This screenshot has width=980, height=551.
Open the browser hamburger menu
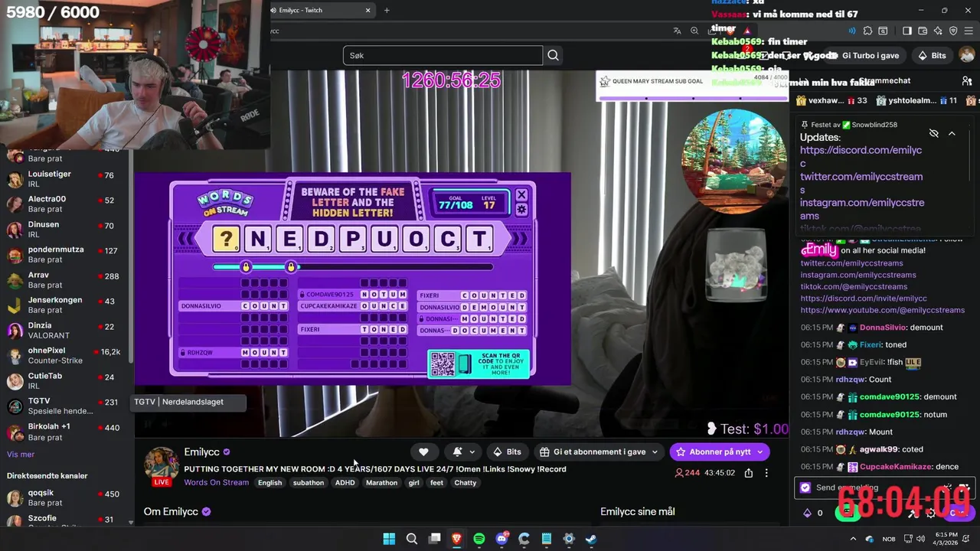pos(969,31)
